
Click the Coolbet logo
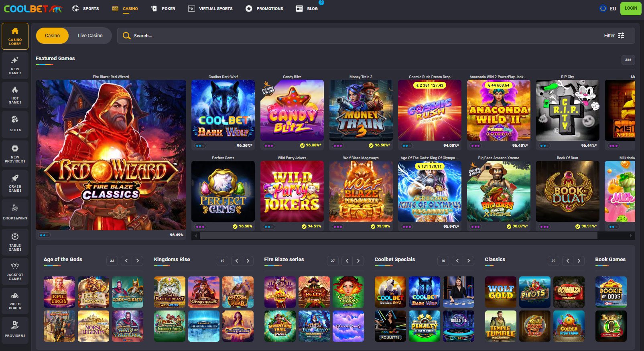pos(33,8)
